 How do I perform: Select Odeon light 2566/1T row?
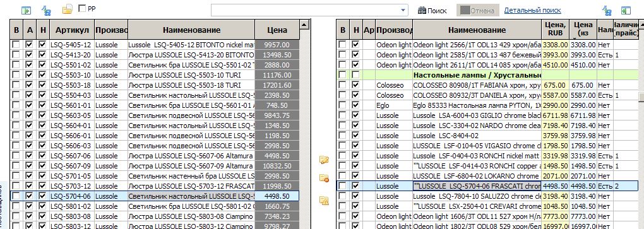(x=487, y=44)
